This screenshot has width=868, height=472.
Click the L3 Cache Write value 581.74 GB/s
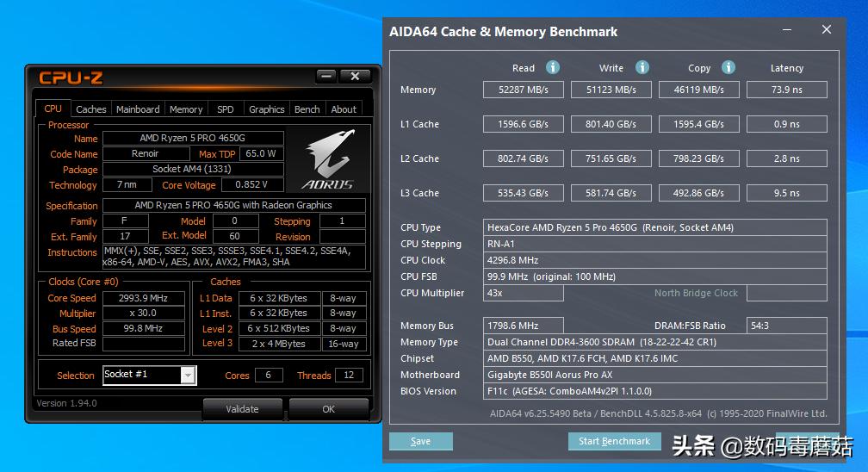611,193
